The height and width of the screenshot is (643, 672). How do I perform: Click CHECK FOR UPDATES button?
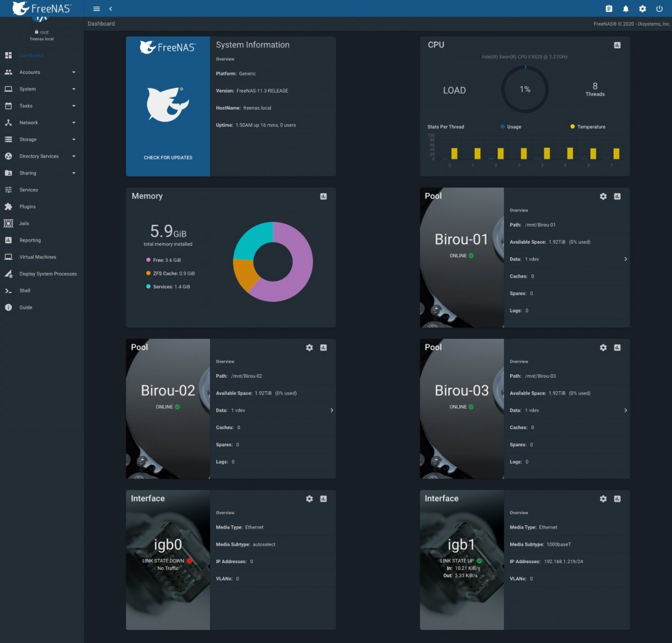pyautogui.click(x=168, y=158)
